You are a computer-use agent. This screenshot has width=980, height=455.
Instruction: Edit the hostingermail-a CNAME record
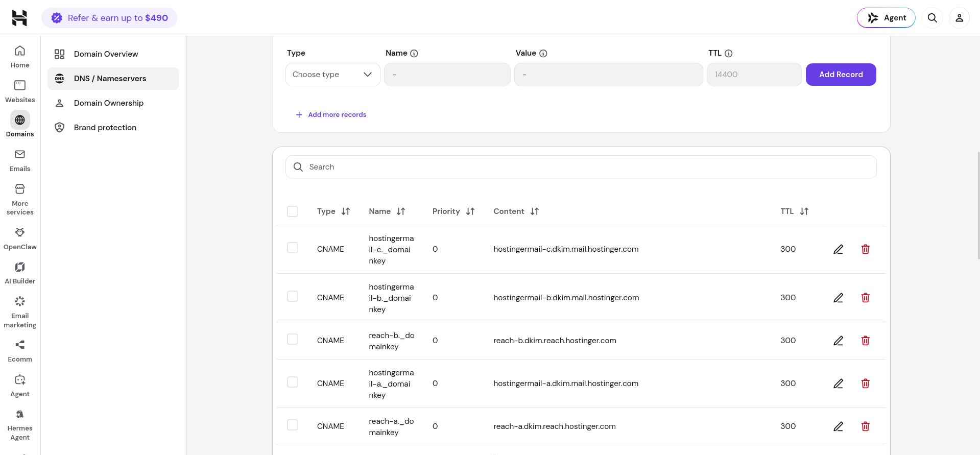838,384
